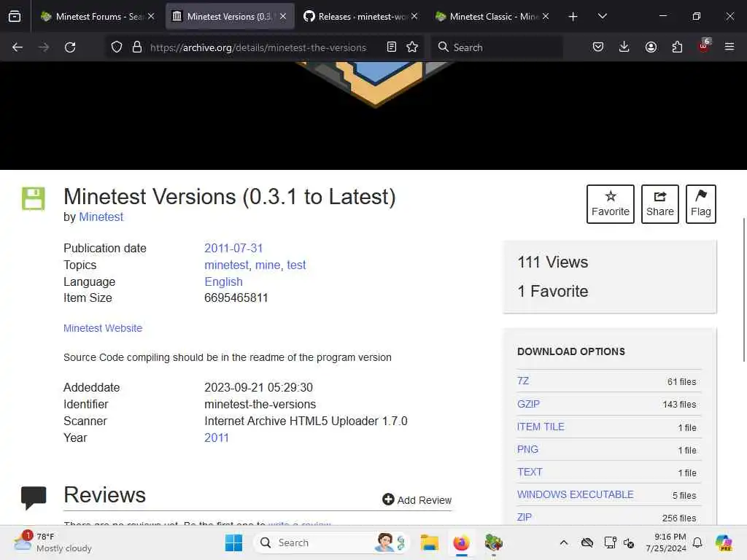Click the Firefox View icon at the start of the tab bar
The height and width of the screenshot is (560, 747).
click(15, 17)
